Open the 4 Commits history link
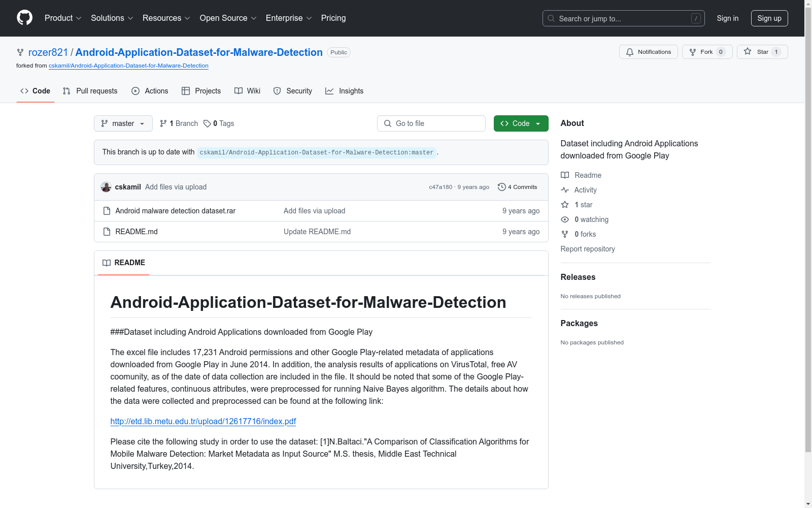 (517, 187)
